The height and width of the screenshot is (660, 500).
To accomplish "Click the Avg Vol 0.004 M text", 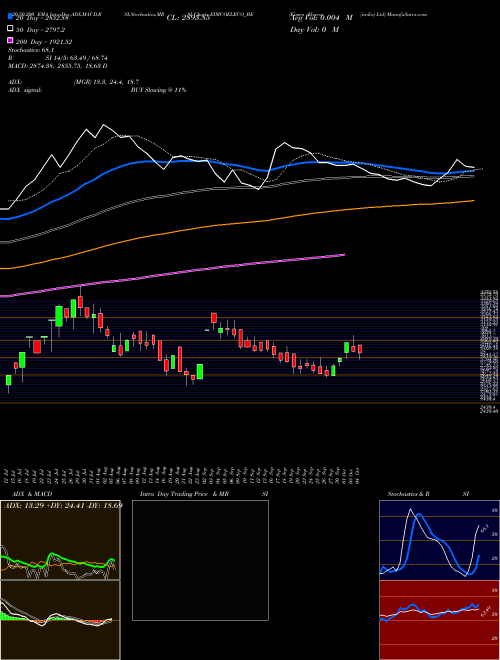I will pyautogui.click(x=321, y=18).
